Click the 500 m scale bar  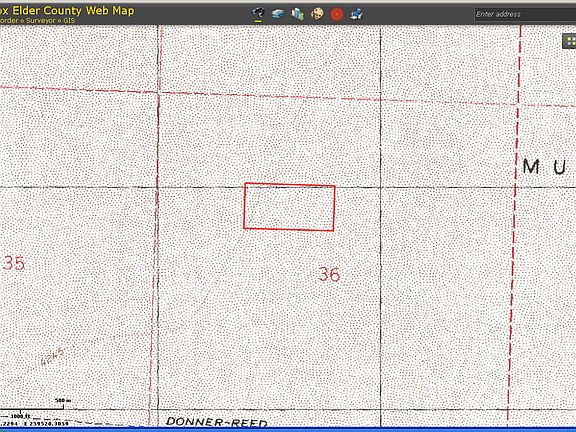coord(42,404)
